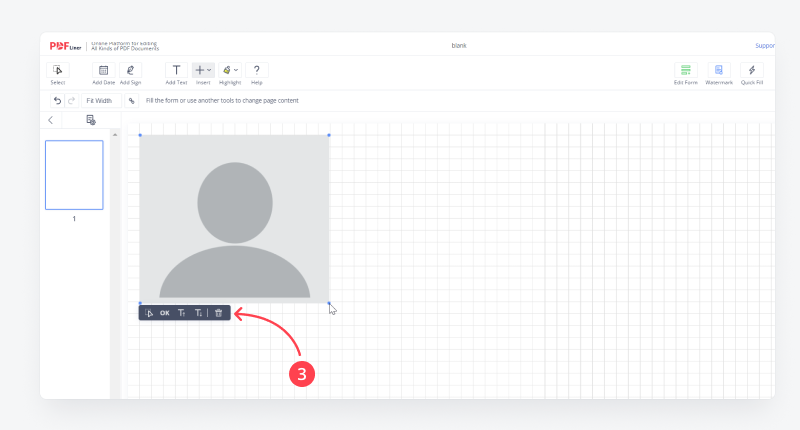Viewport: 800px width, 430px height.
Task: Click the placeholder avatar image on the page
Action: click(235, 218)
